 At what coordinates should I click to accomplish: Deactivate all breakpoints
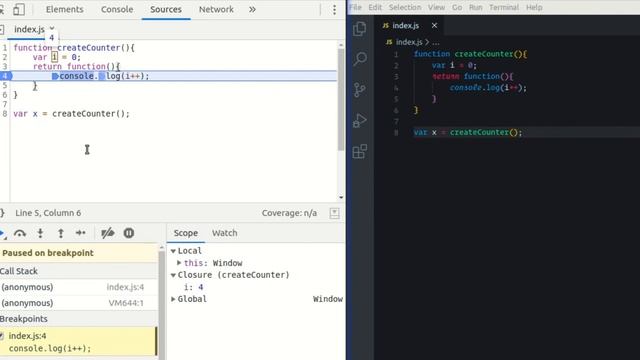[x=108, y=233]
